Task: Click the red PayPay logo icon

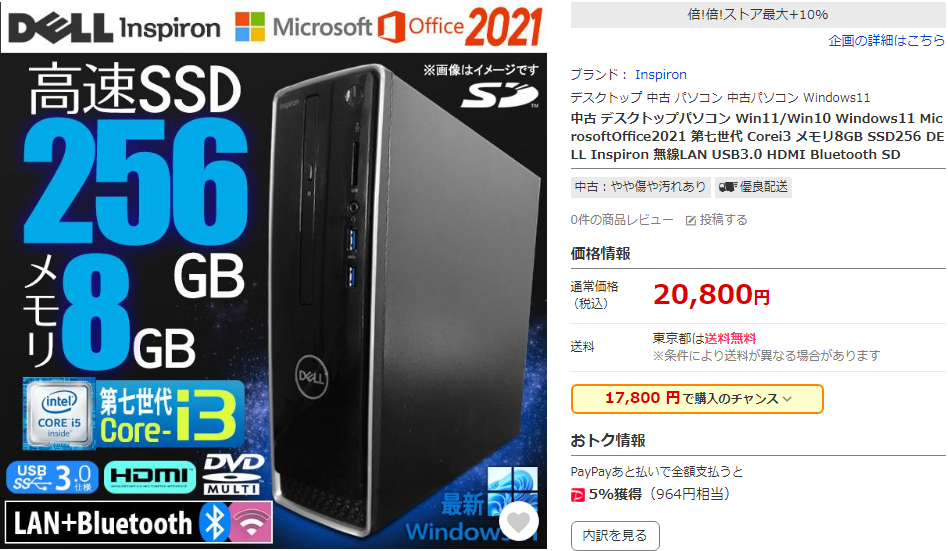Action: (x=577, y=495)
